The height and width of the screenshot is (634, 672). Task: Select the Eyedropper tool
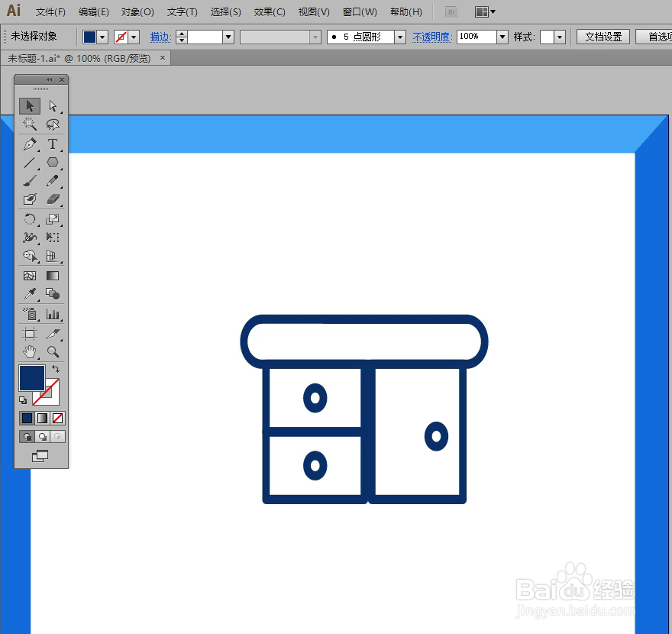tap(30, 294)
